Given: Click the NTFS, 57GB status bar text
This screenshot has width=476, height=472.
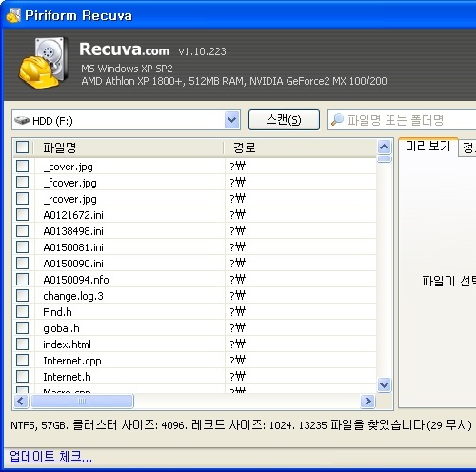Looking at the screenshot, I should 241,425.
